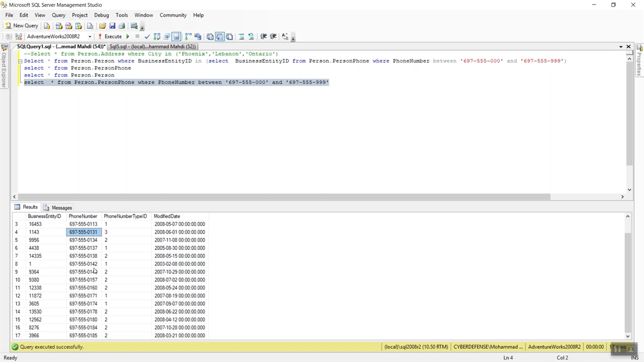The height and width of the screenshot is (362, 644).
Task: Click the Decrease Indent icon
Action: click(263, 36)
